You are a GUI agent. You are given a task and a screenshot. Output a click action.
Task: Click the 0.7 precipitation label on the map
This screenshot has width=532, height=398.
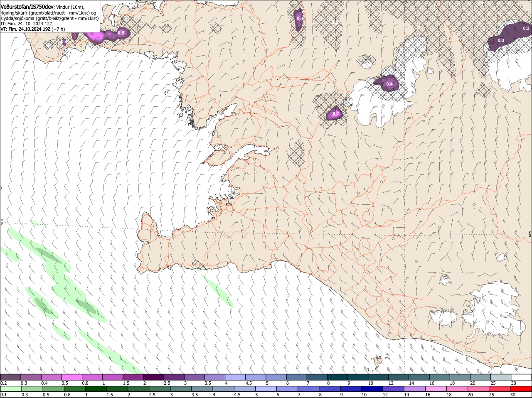point(335,113)
